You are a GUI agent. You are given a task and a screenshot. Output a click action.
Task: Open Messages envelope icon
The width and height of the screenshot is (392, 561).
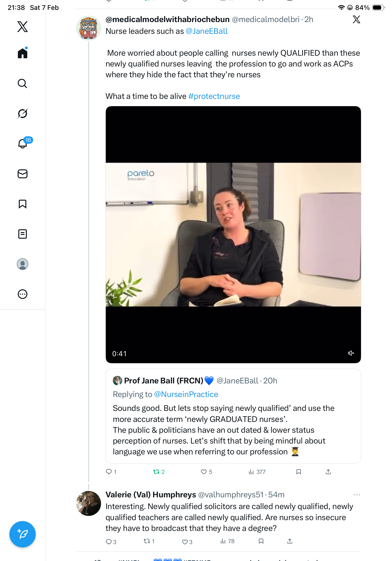pyautogui.click(x=23, y=174)
